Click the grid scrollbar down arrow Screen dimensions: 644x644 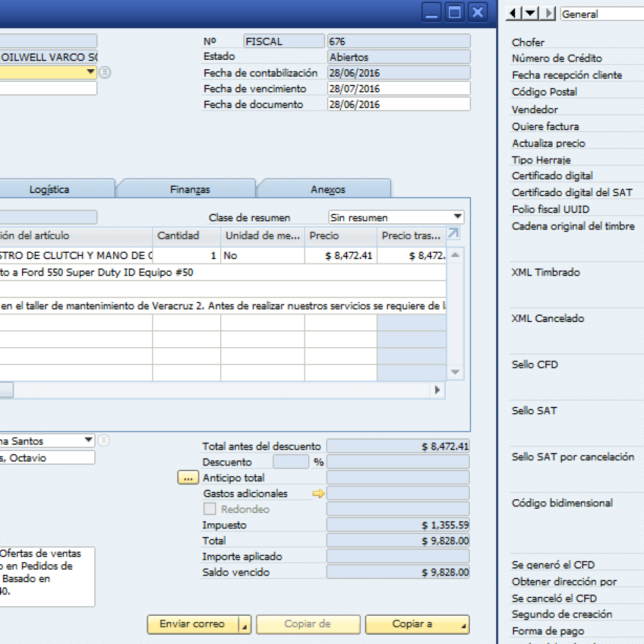point(455,372)
